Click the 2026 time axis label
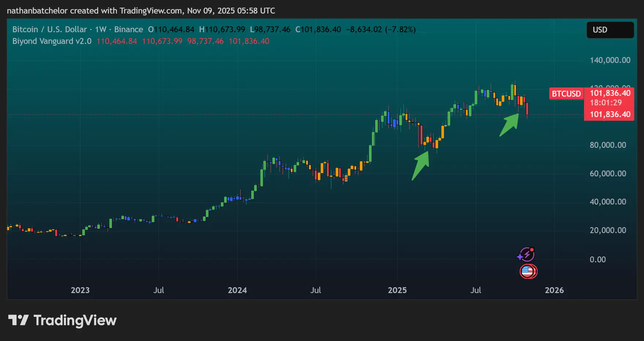Image resolution: width=644 pixels, height=341 pixels. coord(554,291)
